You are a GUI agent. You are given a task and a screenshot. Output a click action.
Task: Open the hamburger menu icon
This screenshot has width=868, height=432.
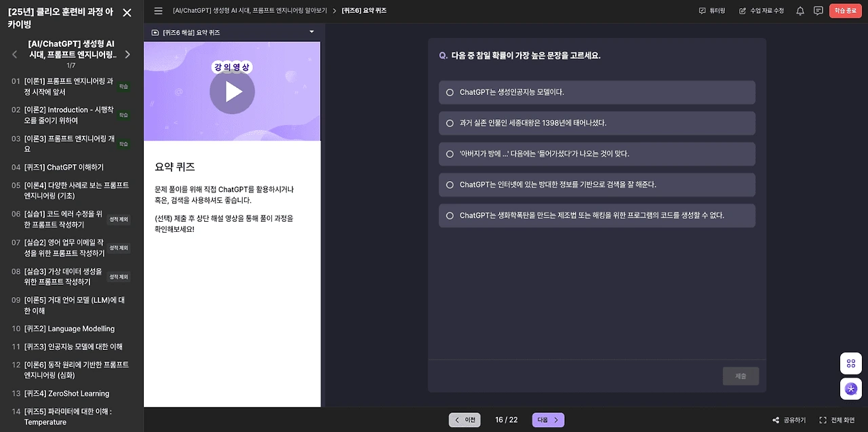click(x=158, y=11)
